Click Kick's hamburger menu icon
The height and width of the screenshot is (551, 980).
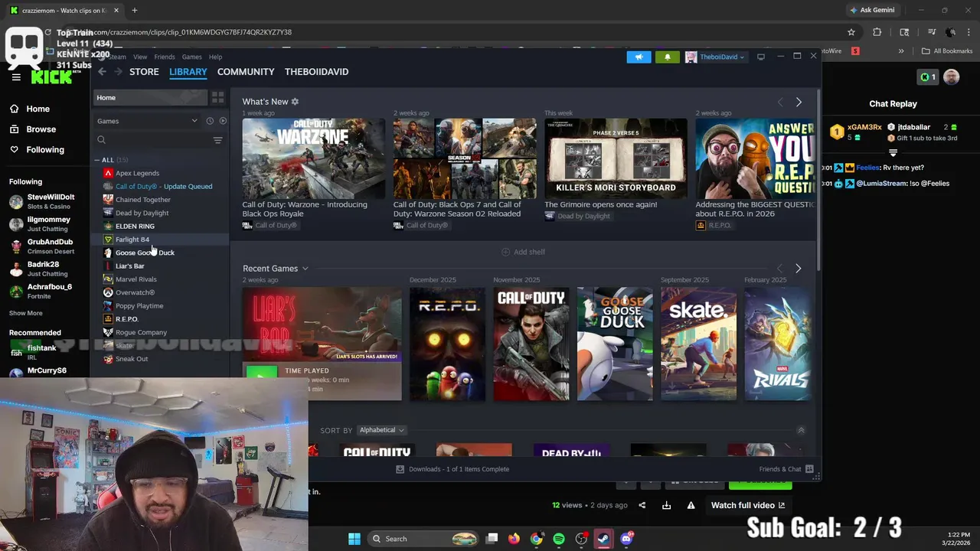tap(16, 77)
